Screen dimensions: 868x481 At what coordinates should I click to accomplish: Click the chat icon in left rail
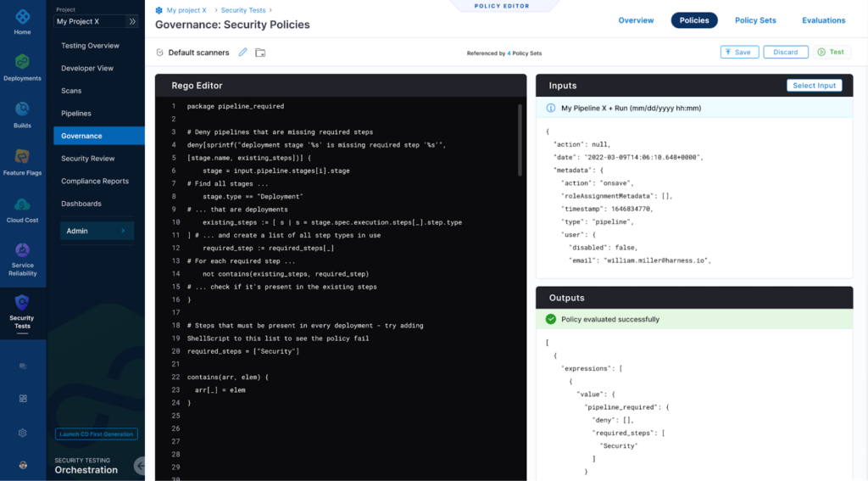click(x=23, y=366)
